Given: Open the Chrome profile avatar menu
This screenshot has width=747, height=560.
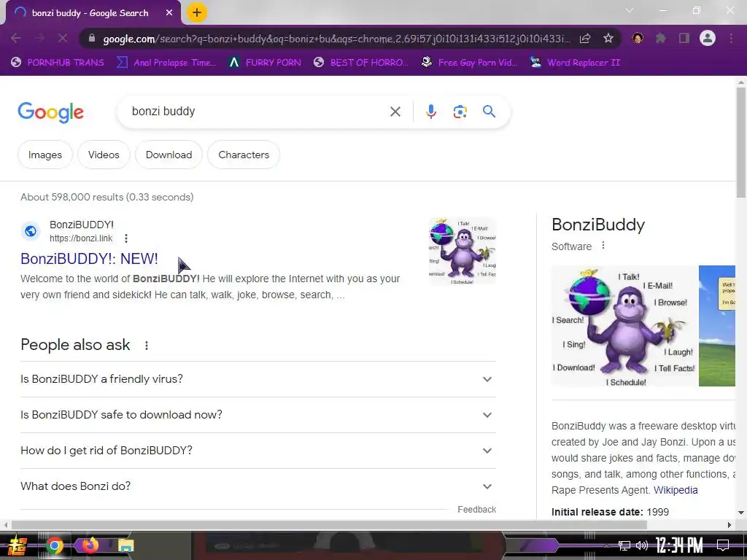Looking at the screenshot, I should (x=708, y=38).
